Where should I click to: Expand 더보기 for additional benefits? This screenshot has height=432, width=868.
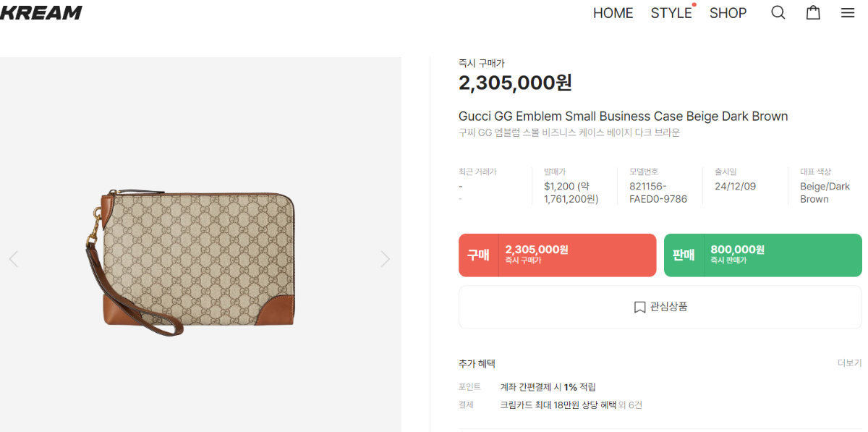click(849, 363)
